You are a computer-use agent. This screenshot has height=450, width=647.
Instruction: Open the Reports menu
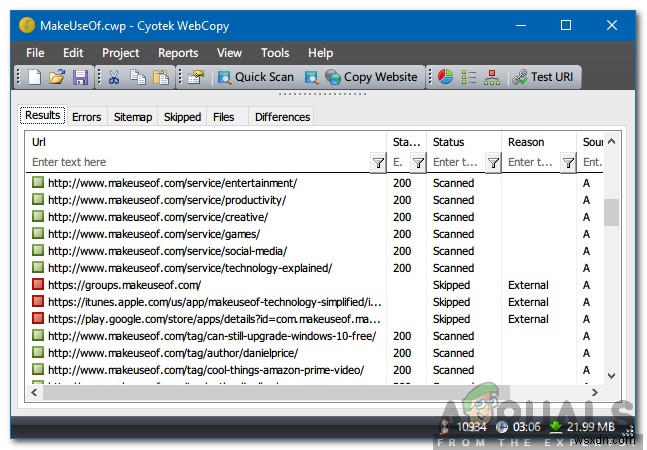pyautogui.click(x=178, y=53)
